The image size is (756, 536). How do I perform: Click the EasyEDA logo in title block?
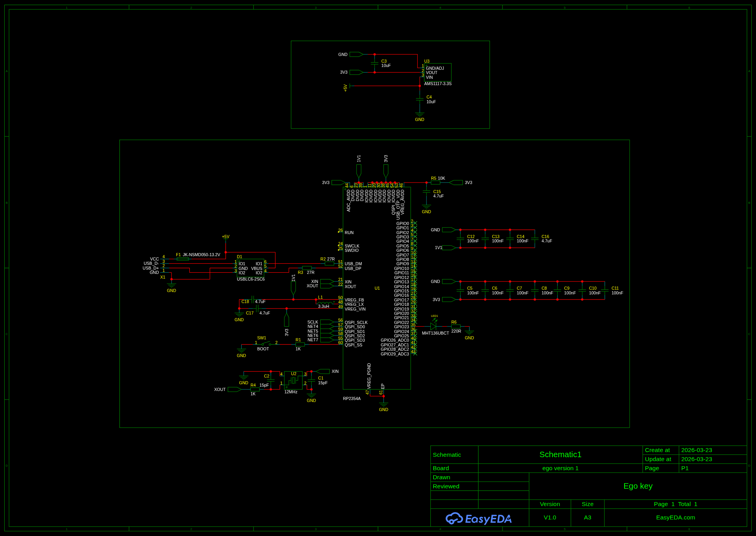479,518
